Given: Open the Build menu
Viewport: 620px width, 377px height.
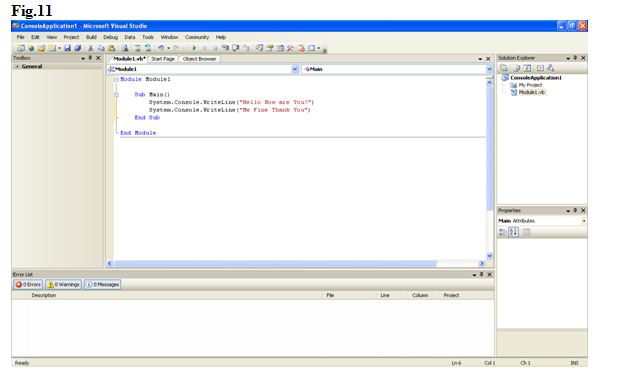Looking at the screenshot, I should tap(91, 37).
